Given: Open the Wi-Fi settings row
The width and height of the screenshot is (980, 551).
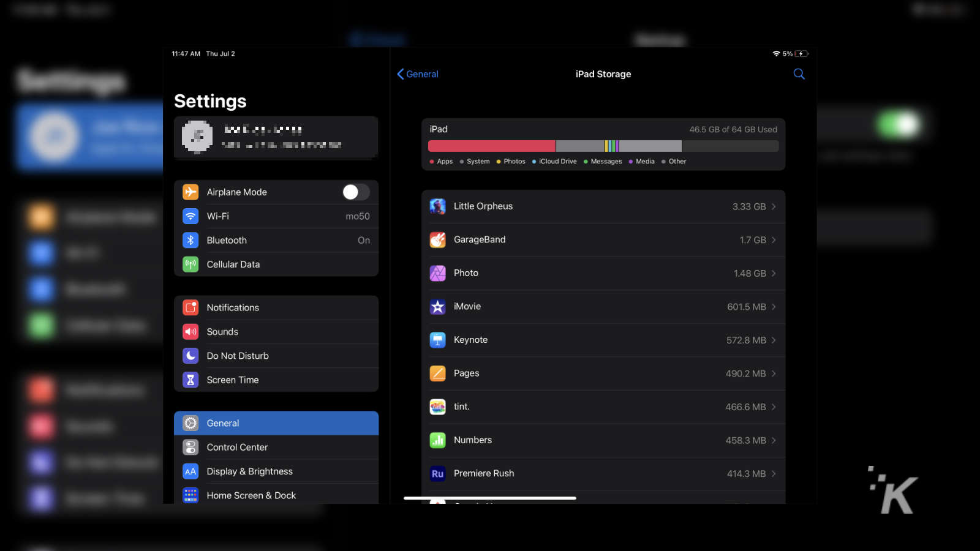Looking at the screenshot, I should pos(276,216).
